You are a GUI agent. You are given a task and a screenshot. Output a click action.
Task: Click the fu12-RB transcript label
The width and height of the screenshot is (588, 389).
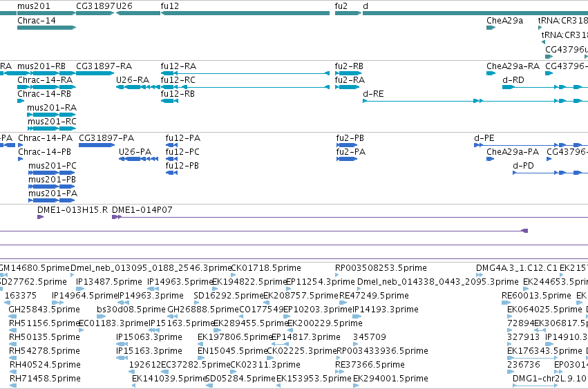178,94
